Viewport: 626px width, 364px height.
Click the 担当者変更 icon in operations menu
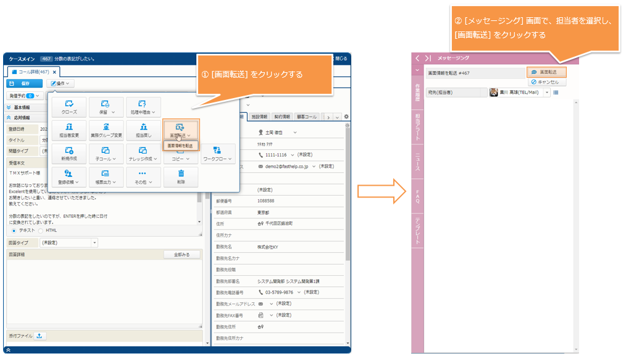(69, 127)
